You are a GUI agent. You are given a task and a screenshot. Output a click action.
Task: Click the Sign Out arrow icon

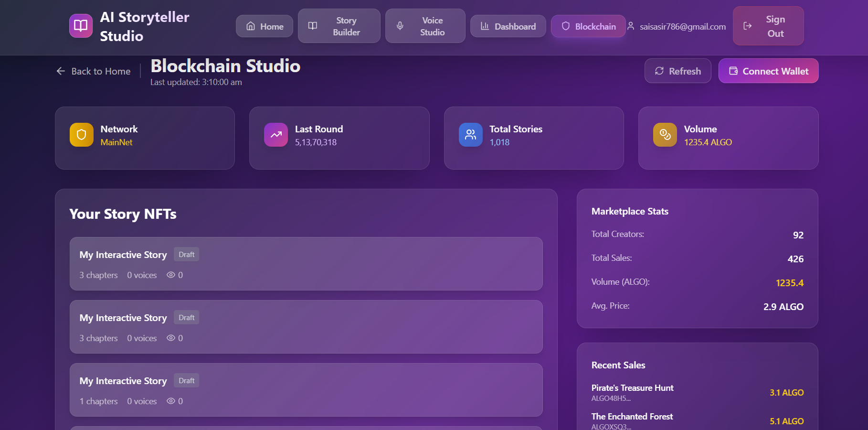[748, 26]
